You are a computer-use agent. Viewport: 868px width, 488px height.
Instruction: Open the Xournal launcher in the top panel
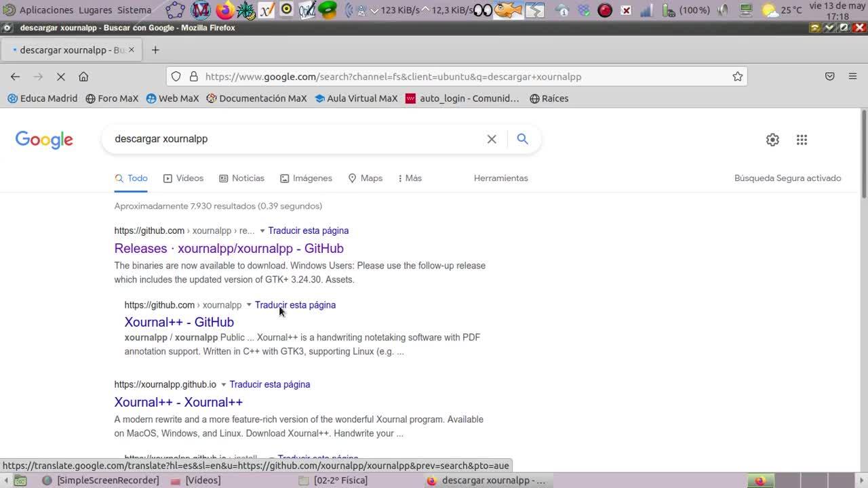267,10
